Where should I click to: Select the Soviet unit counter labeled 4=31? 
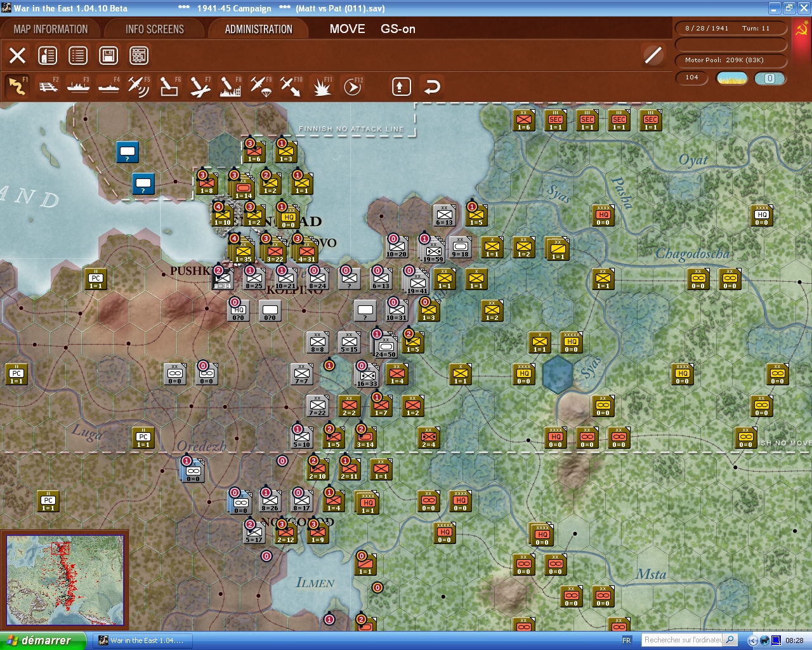tap(307, 251)
